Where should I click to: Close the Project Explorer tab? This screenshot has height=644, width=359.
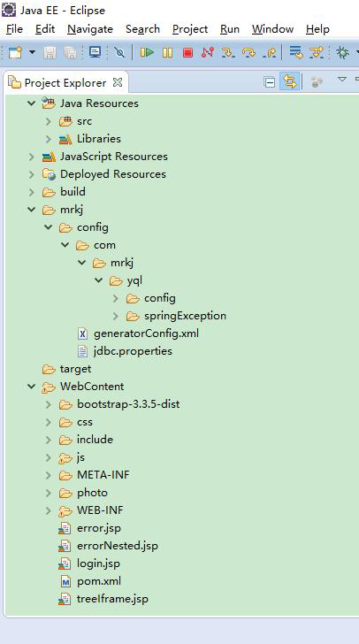pyautogui.click(x=118, y=82)
